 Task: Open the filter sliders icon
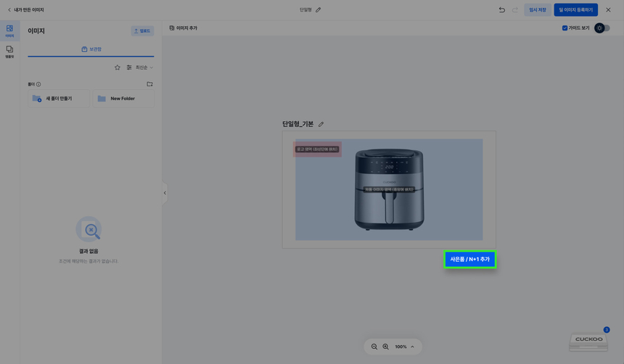(129, 67)
